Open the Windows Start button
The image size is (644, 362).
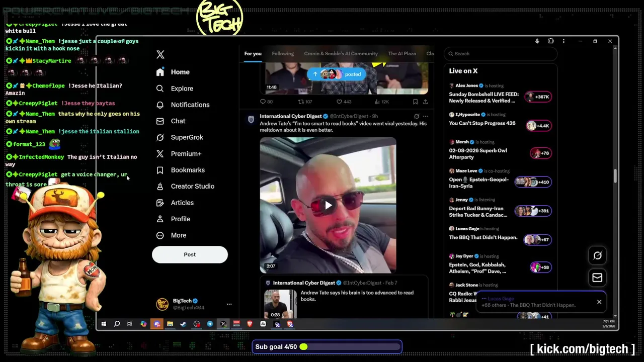pyautogui.click(x=104, y=324)
